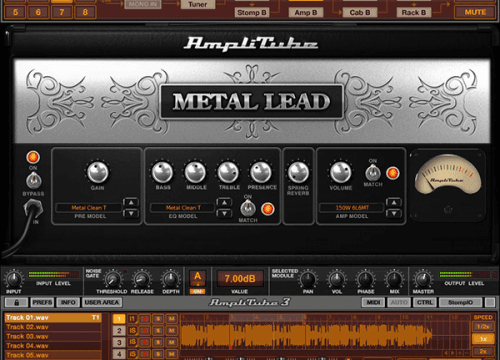Click the amp input jack labeled IN
The height and width of the screenshot is (360, 500).
click(33, 209)
